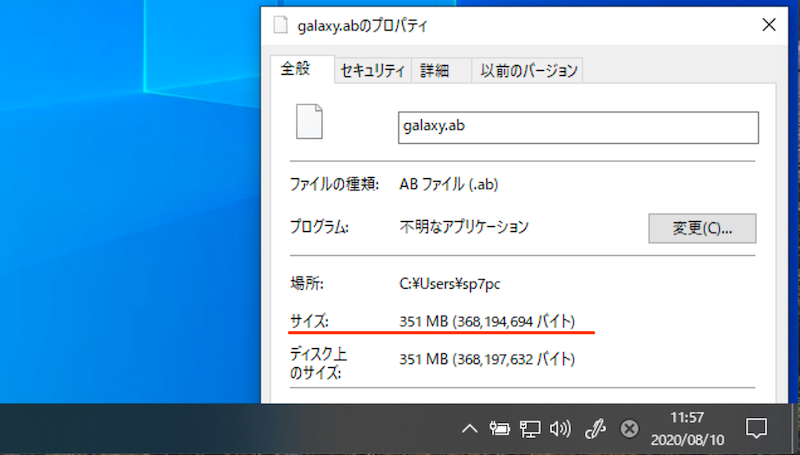Click the document icon in the title bar
The height and width of the screenshot is (455, 800).
(x=283, y=24)
